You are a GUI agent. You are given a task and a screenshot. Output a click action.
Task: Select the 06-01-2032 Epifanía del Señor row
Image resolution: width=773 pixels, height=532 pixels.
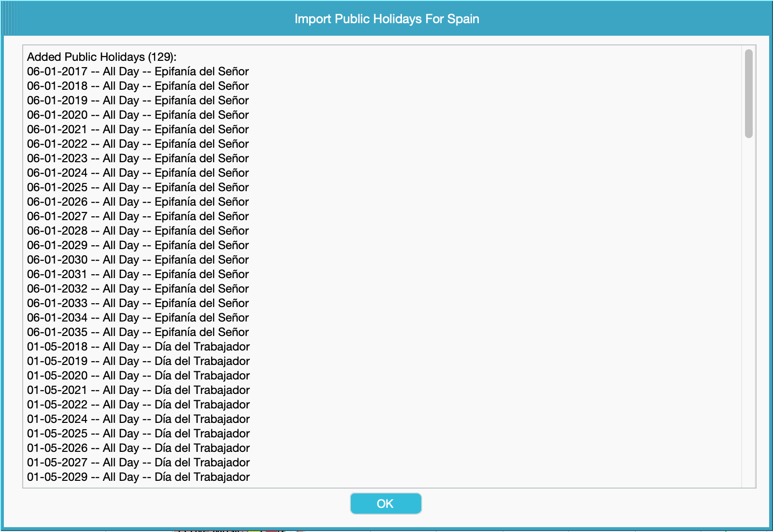point(138,289)
